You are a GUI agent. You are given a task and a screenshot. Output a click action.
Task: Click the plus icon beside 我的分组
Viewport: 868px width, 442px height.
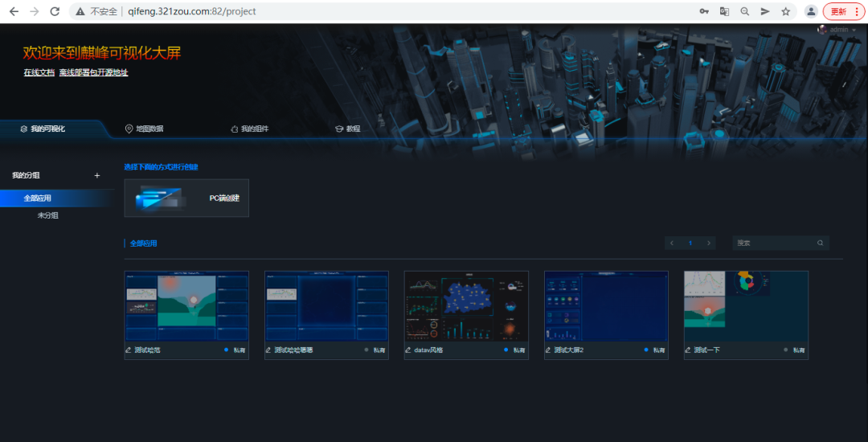click(97, 175)
